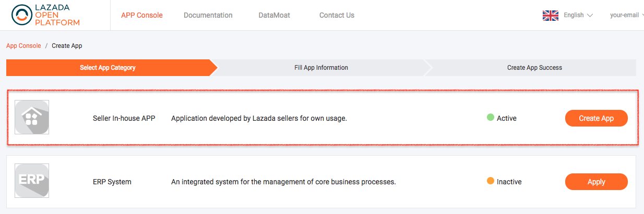644x214 pixels.
Task: Select Contact Us in navigation
Action: [337, 16]
